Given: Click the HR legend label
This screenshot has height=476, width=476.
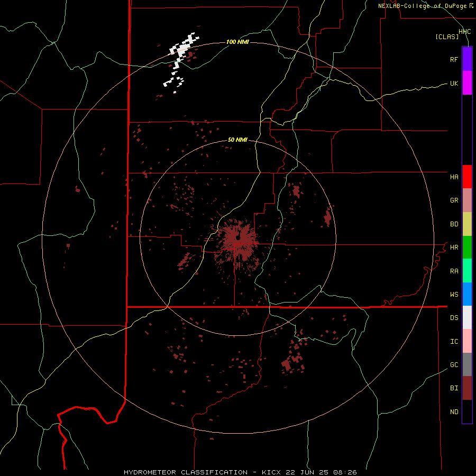Looking at the screenshot, I should pos(454,248).
